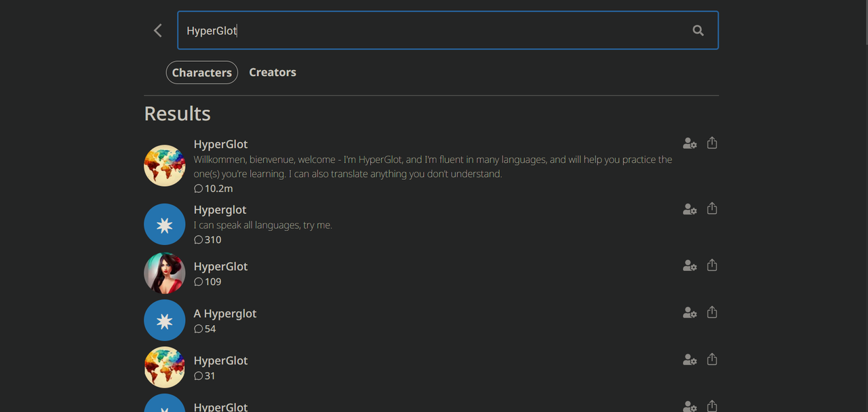Viewport: 868px width, 412px height.
Task: Click 'I can speak all languages, try me.'
Action: pyautogui.click(x=263, y=225)
